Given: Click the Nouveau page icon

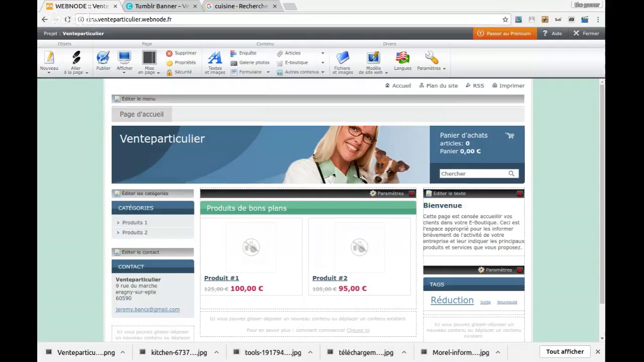Looking at the screenshot, I should (49, 58).
